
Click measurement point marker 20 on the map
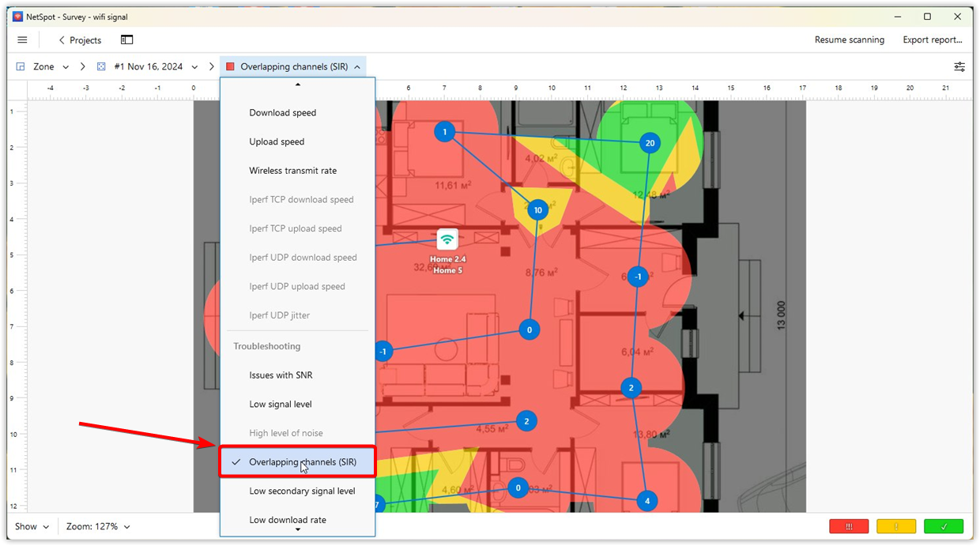click(649, 143)
